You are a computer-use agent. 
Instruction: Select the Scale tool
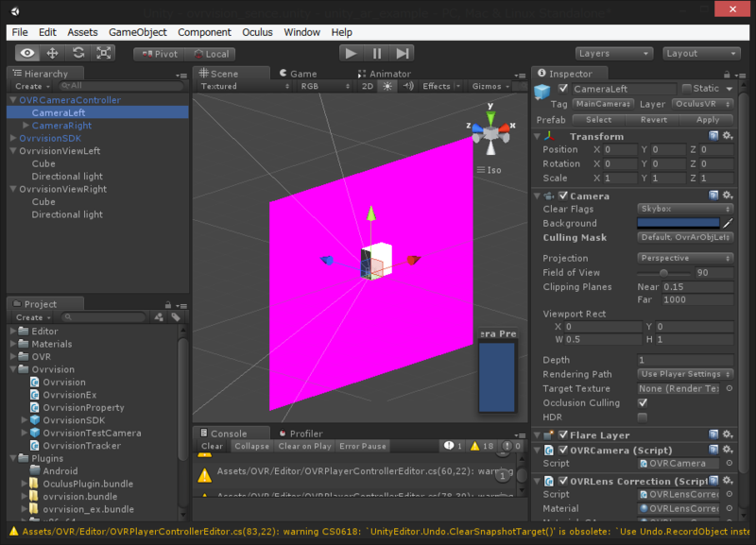click(x=104, y=53)
